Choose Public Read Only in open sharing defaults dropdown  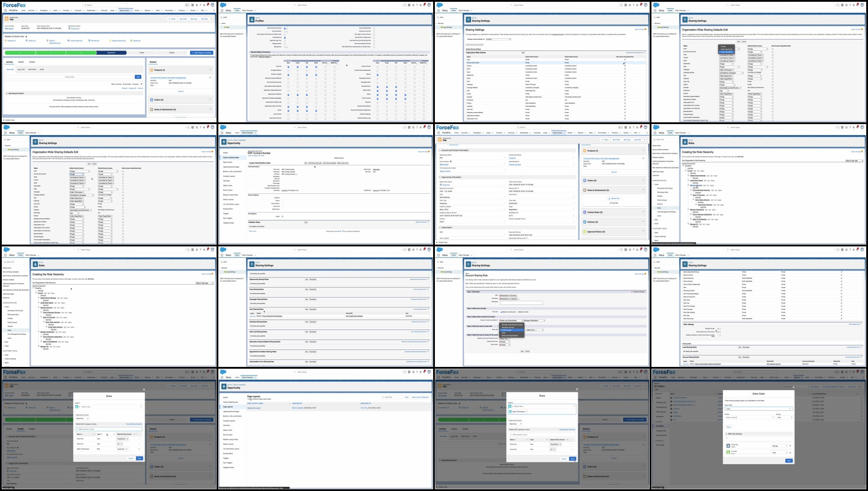pyautogui.click(x=727, y=49)
